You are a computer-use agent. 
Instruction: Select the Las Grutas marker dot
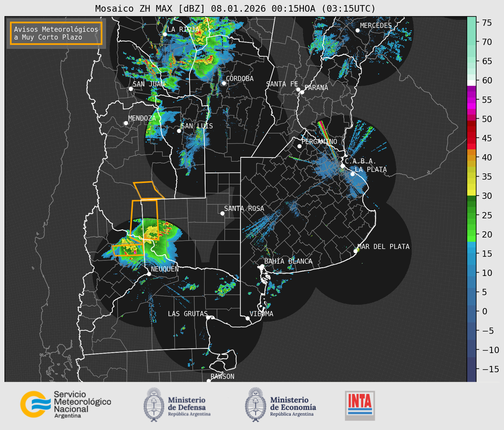pos(208,318)
